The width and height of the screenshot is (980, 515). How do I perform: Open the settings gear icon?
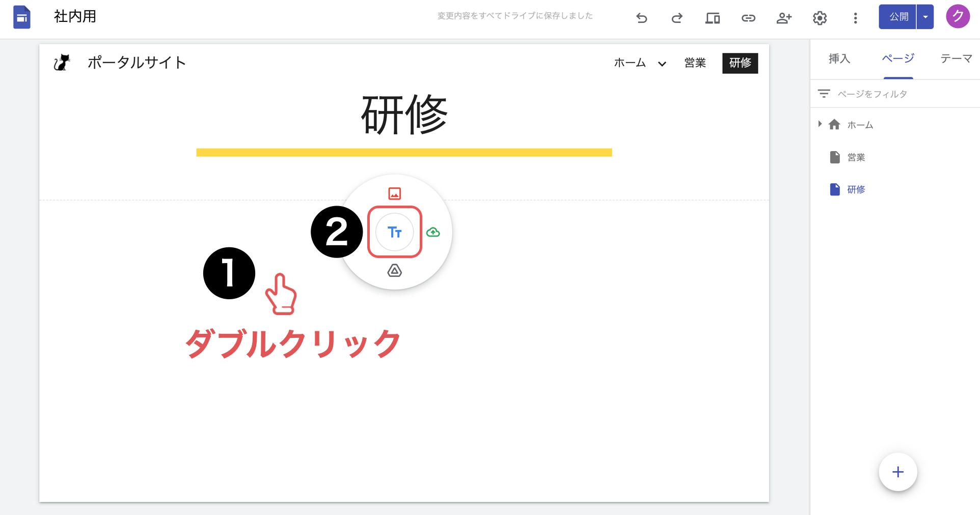pos(820,18)
